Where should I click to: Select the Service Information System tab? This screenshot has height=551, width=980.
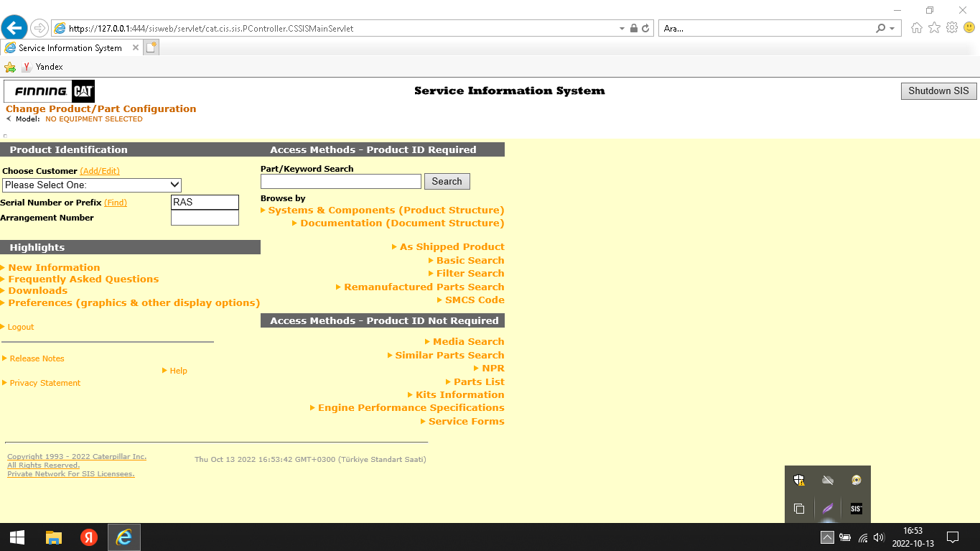70,48
